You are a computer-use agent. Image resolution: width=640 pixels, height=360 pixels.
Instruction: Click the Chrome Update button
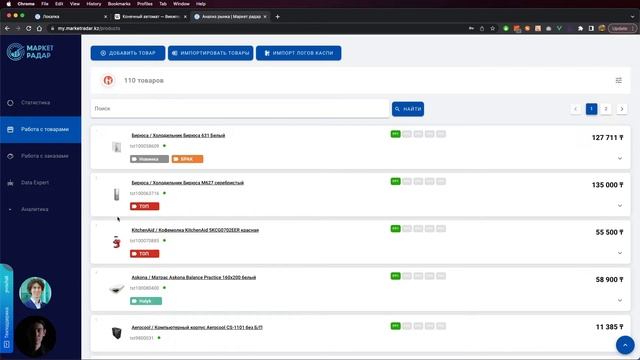(622, 29)
